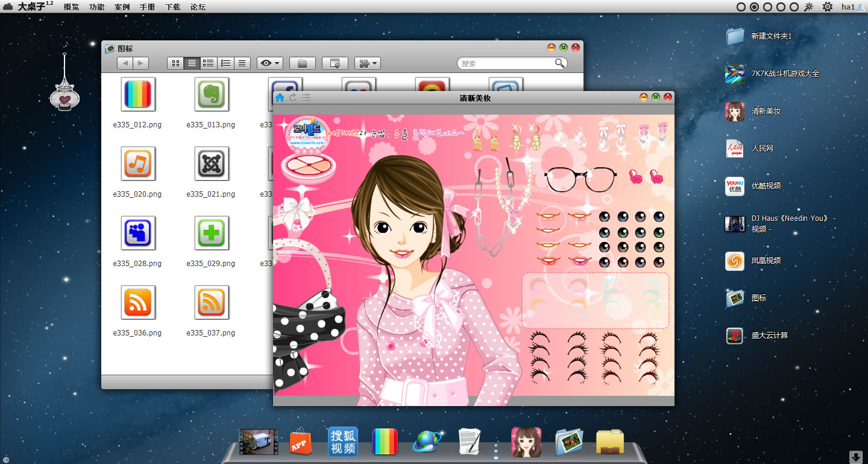Open the 盛大云计算 desktop shortcut

735,335
